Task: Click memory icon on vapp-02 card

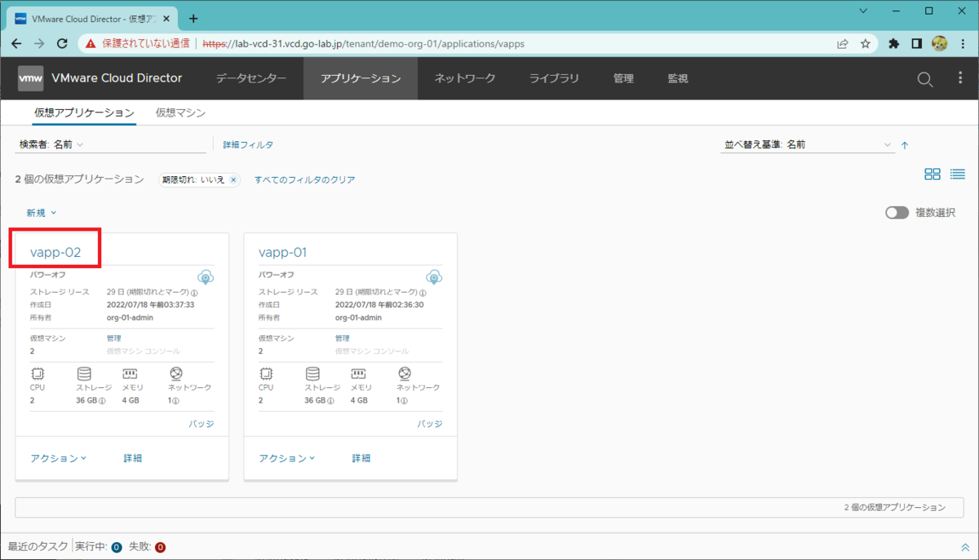Action: (129, 373)
